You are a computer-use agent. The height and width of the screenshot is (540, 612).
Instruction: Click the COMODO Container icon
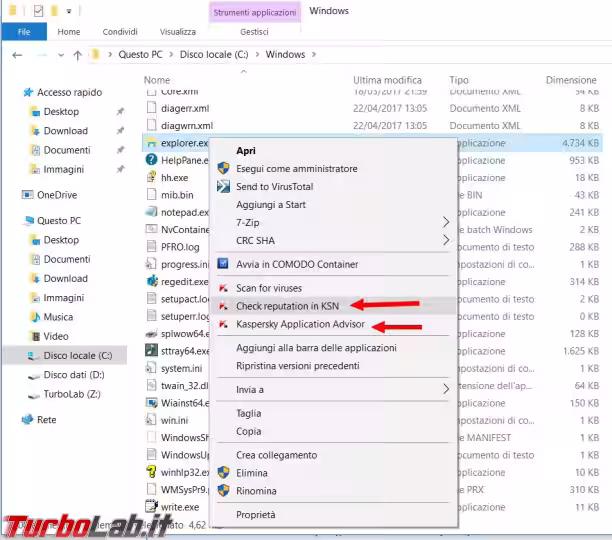222,264
